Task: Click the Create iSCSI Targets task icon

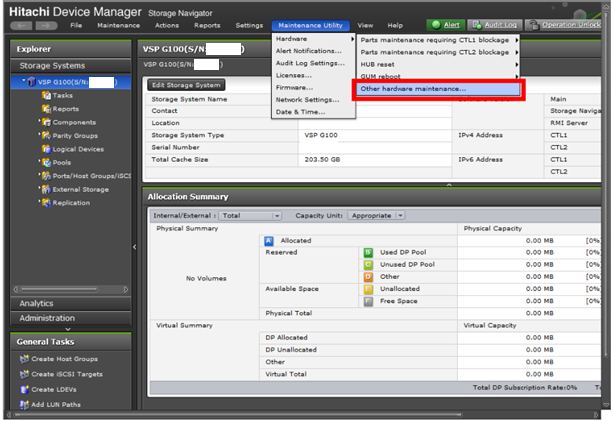Action: coord(24,374)
